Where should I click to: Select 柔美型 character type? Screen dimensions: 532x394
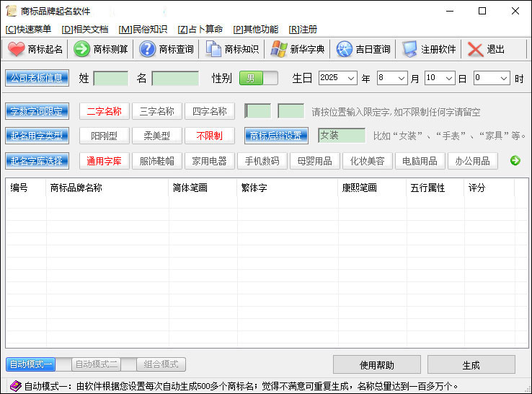pos(156,136)
